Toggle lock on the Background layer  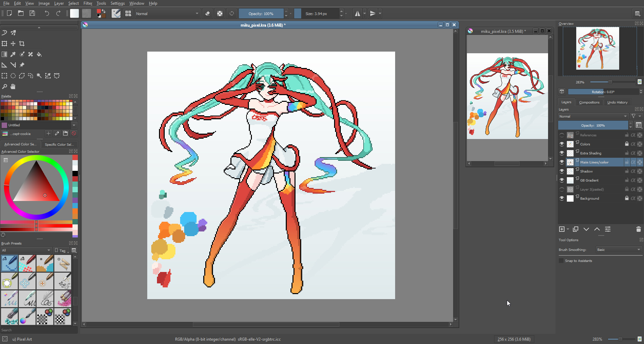coord(627,198)
